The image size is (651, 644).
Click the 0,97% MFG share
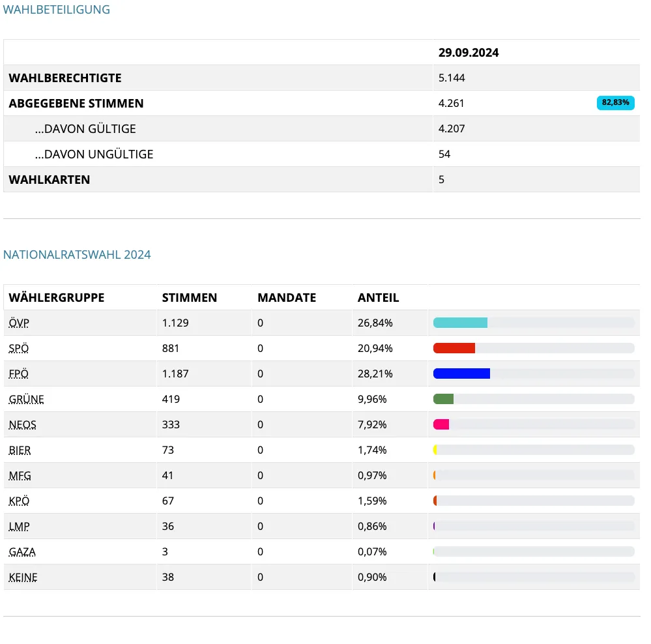[372, 475]
